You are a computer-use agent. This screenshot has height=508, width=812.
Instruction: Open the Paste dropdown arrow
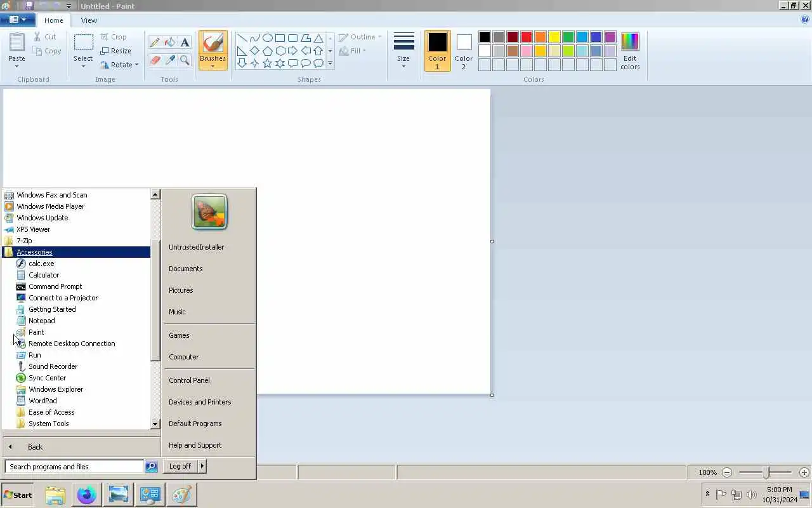coord(16,66)
